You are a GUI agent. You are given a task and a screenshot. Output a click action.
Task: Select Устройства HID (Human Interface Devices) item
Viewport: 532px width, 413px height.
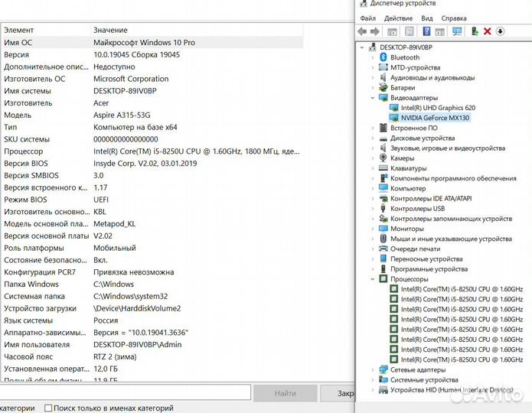tap(452, 390)
